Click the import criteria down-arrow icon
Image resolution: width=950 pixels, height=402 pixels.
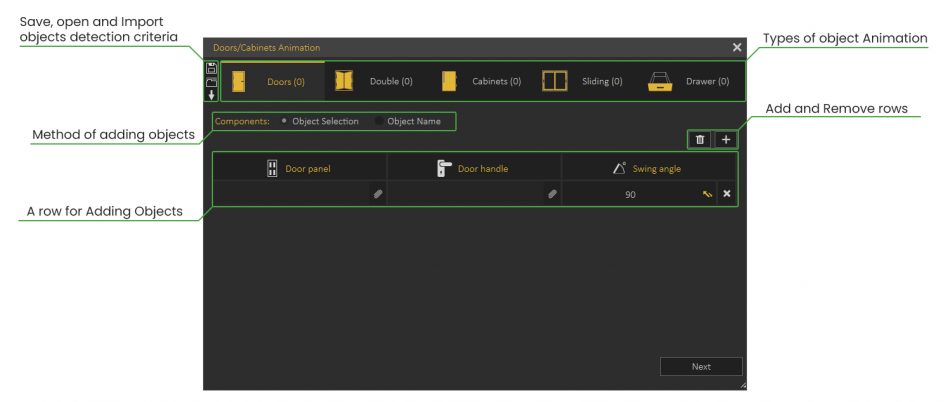[211, 95]
